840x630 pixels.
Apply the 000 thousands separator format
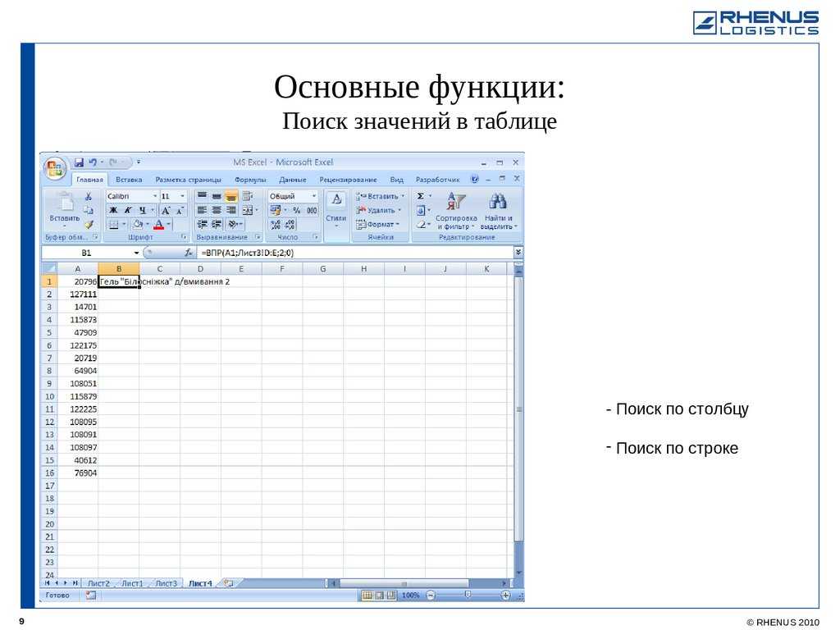312,211
